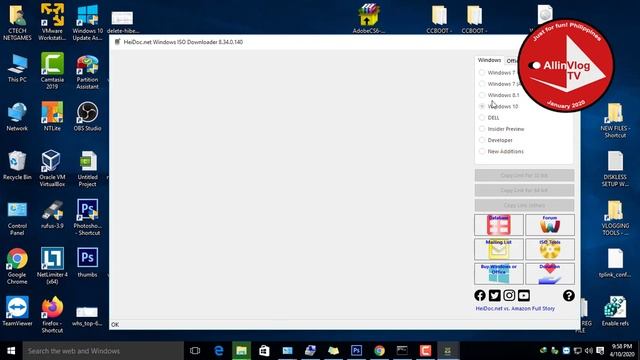640x360 pixels.
Task: Select the Oracle VM VirtualBox desktop icon
Action: 52,169
